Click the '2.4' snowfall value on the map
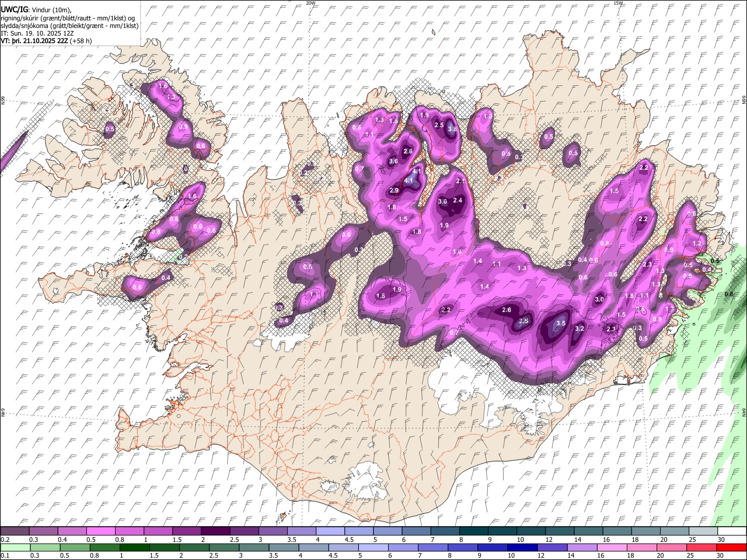Image resolution: width=747 pixels, height=560 pixels. (458, 201)
